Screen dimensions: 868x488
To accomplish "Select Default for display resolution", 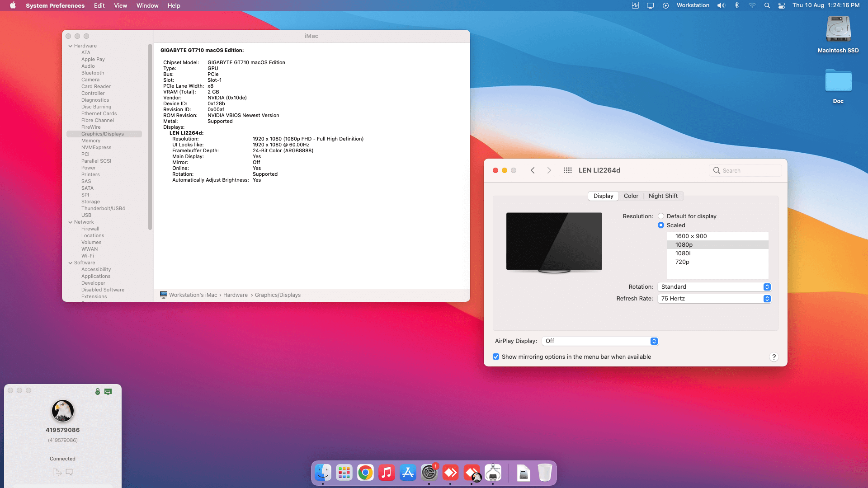I will tap(661, 216).
